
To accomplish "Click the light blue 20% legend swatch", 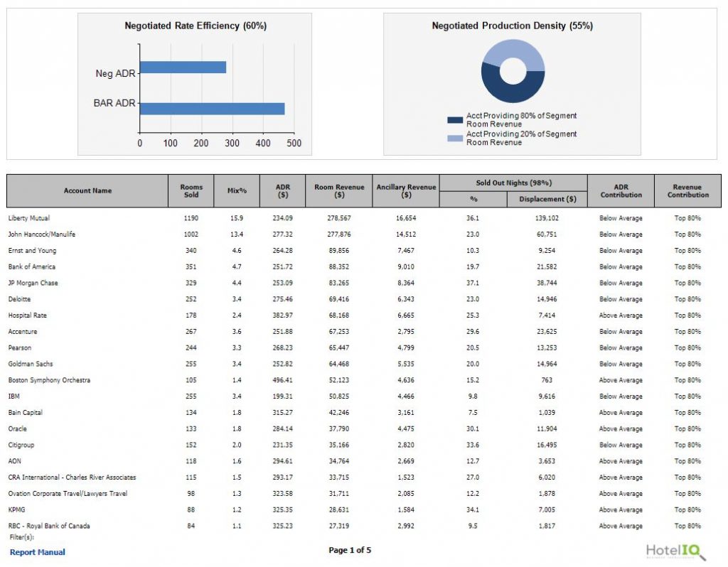I will (x=455, y=139).
